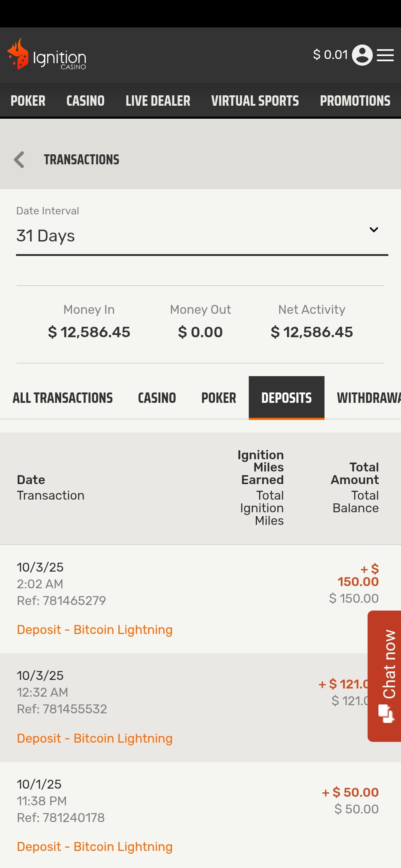Switch to the Poker transactions tab

pyautogui.click(x=219, y=398)
